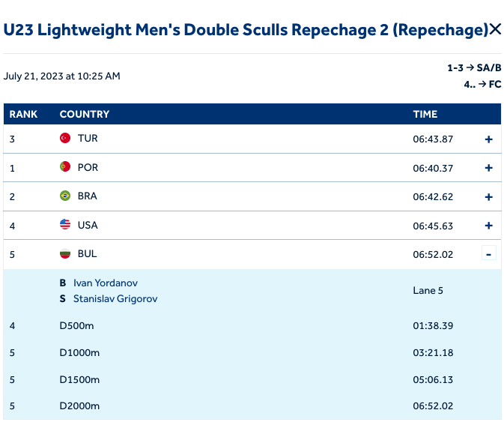The width and height of the screenshot is (504, 422).
Task: Click the Lane 5 label
Action: pos(428,291)
